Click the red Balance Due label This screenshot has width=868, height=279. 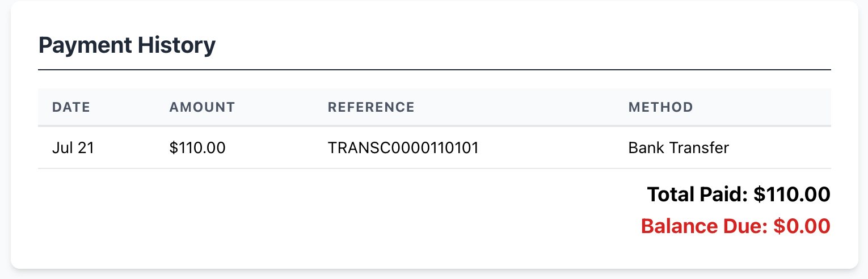tap(703, 227)
